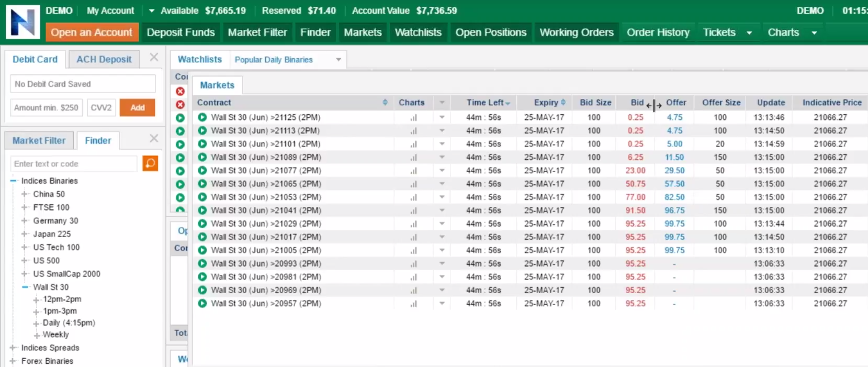Open chart for Wall St 30 >21029 contract

(x=413, y=224)
